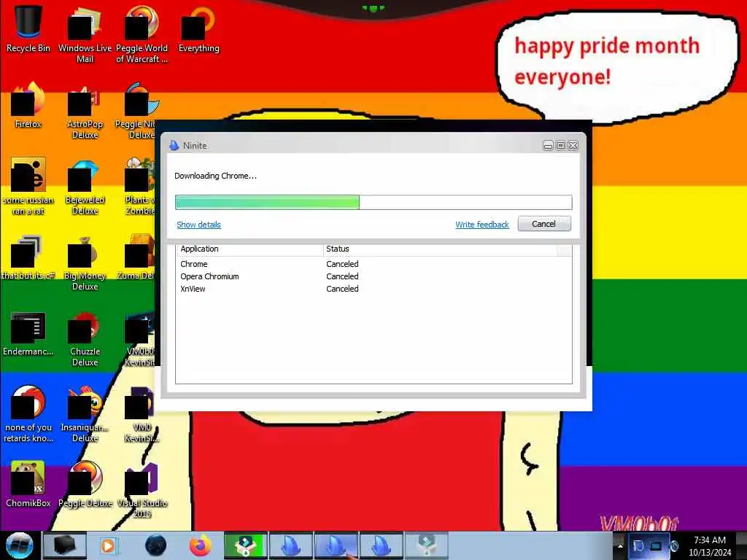
Task: Open the network tray icon
Action: click(656, 545)
